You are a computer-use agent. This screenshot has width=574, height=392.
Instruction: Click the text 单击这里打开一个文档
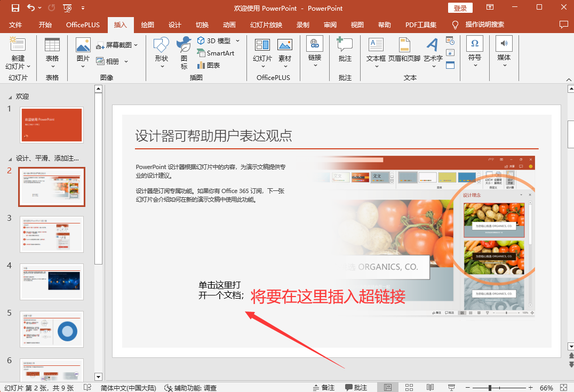coord(221,290)
